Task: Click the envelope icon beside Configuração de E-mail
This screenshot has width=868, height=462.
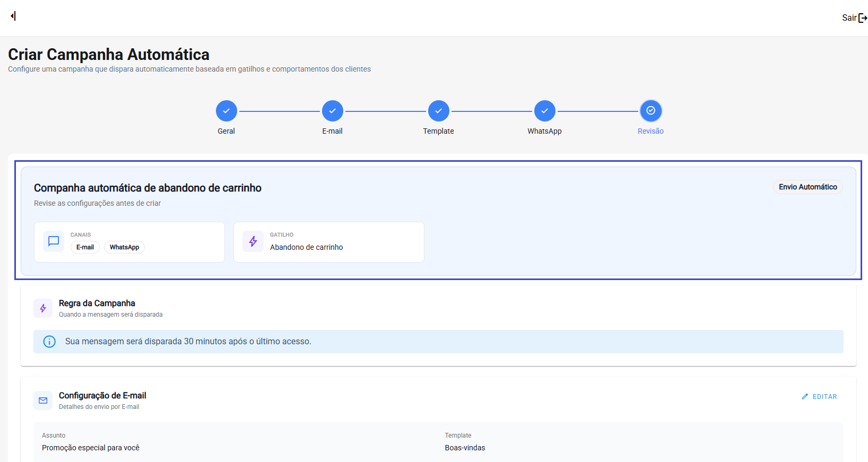Action: click(x=43, y=400)
